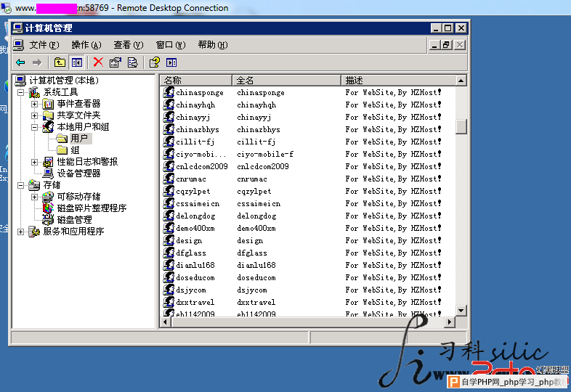Click the Forward arrow toolbar icon
The height and width of the screenshot is (392, 571).
tap(37, 62)
